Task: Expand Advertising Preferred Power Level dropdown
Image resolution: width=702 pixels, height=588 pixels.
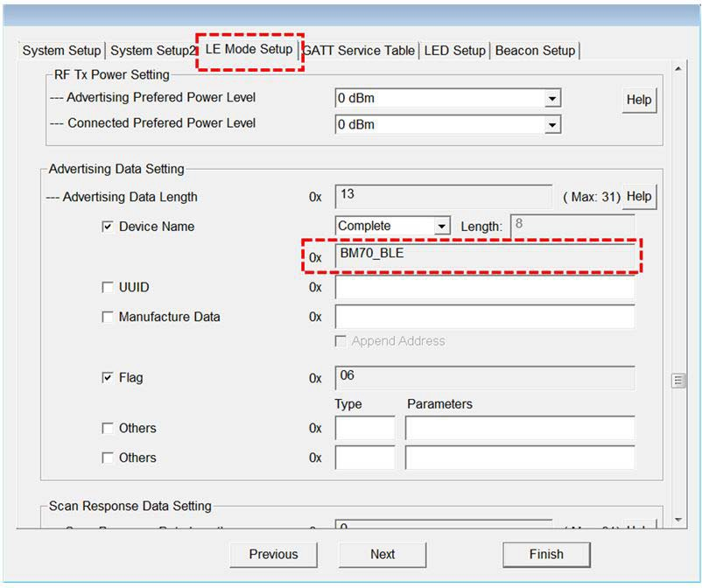Action: tap(551, 99)
